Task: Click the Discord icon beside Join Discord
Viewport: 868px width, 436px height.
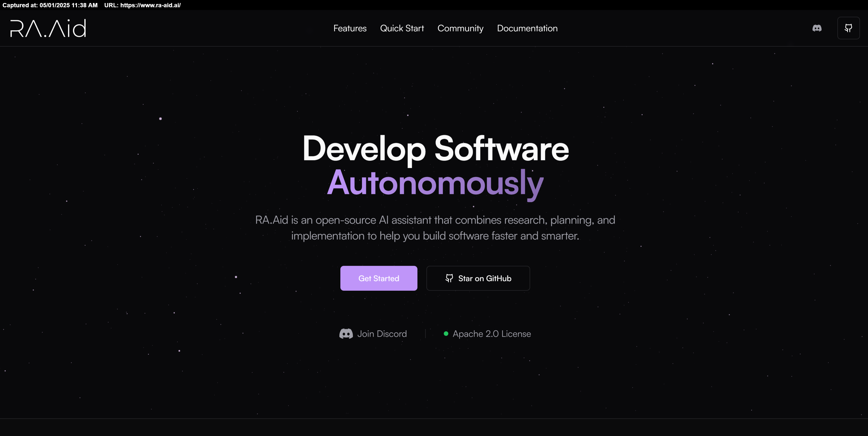Action: [x=346, y=334]
